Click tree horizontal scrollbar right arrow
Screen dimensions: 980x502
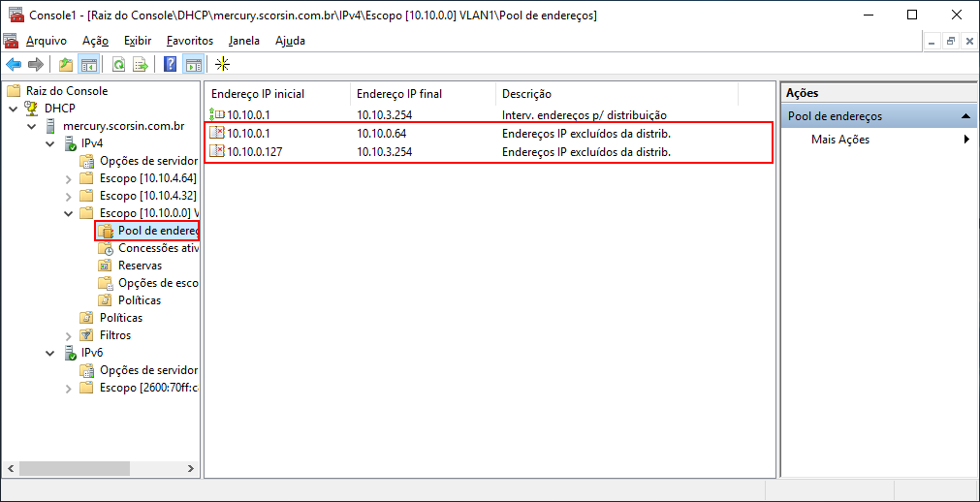pos(193,468)
